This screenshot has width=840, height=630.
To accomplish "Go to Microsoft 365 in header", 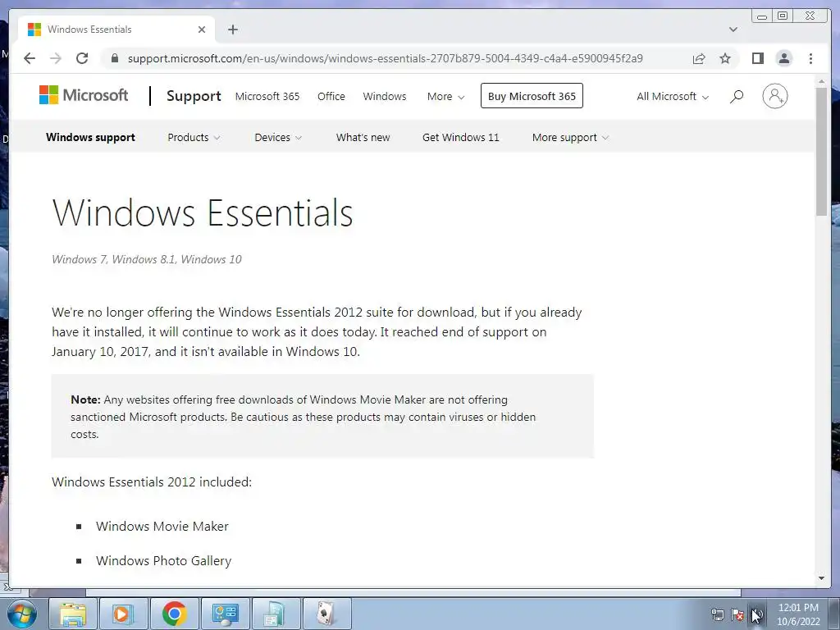I will (x=267, y=97).
